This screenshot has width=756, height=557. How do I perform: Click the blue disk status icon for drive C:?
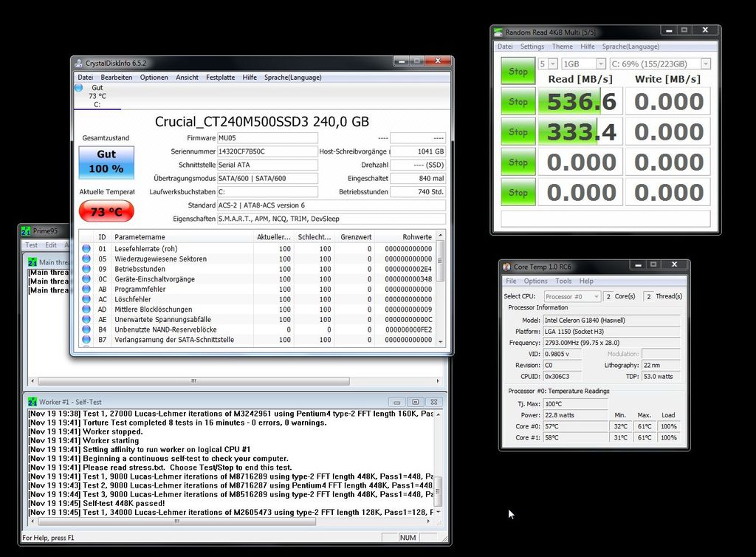pos(78,88)
